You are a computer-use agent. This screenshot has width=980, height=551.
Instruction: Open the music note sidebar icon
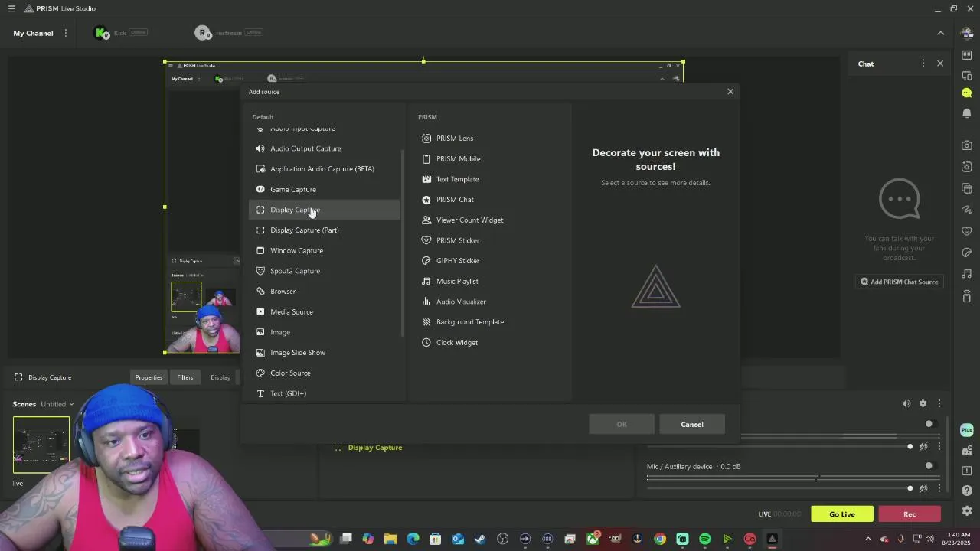967,274
